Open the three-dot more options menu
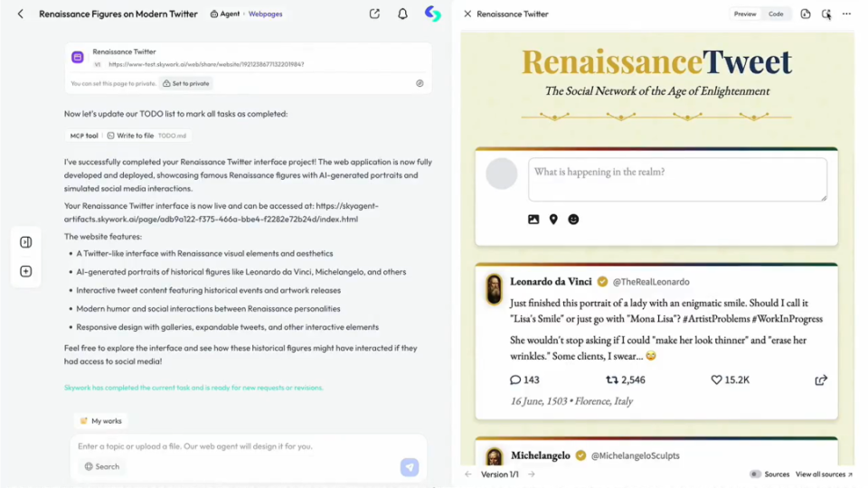This screenshot has width=868, height=488. 846,14
